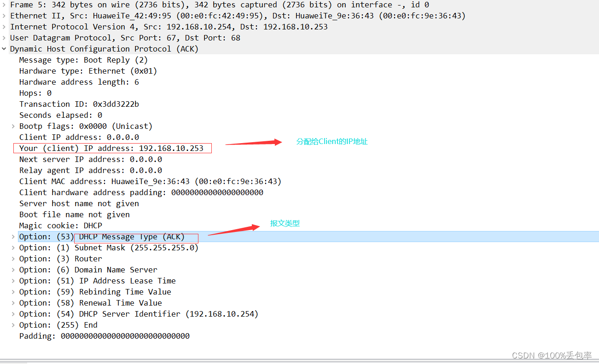599x364 pixels.
Task: Select Client IP address 0.0.0.0 line
Action: point(79,138)
